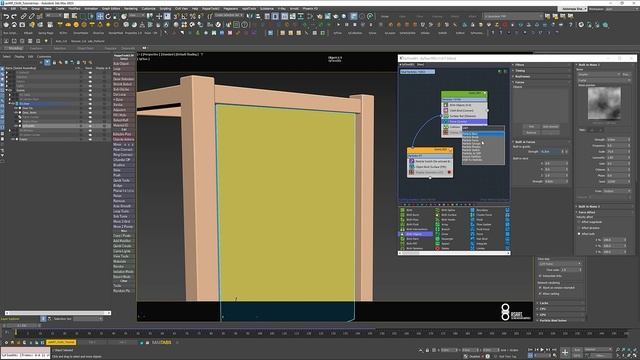Activate the Select and Move tool
640x360 pixels.
100,16
